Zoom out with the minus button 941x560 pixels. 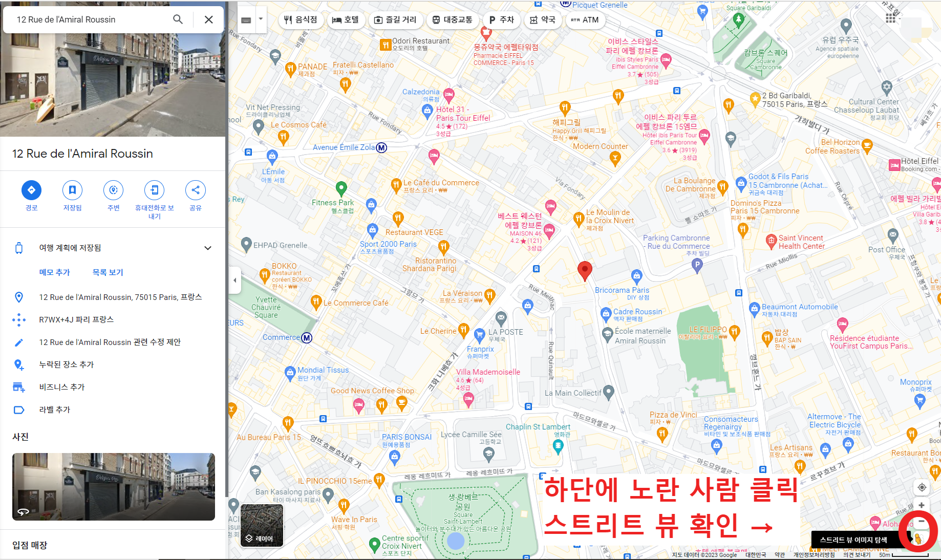point(922,522)
